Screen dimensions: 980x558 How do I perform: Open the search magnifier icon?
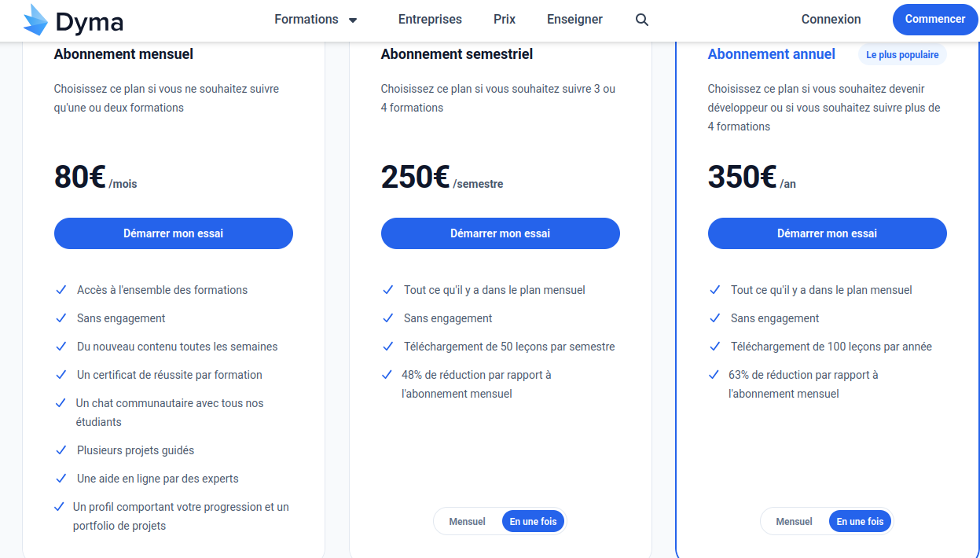642,20
